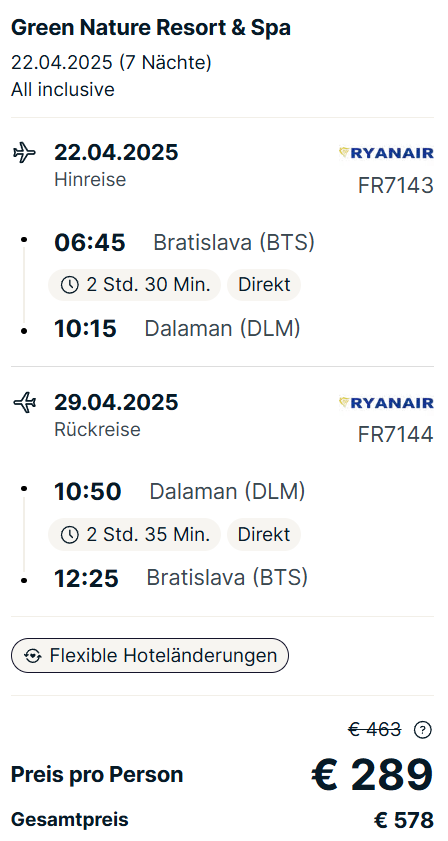Click flight number FR7143
448x841 pixels.
[x=395, y=186]
